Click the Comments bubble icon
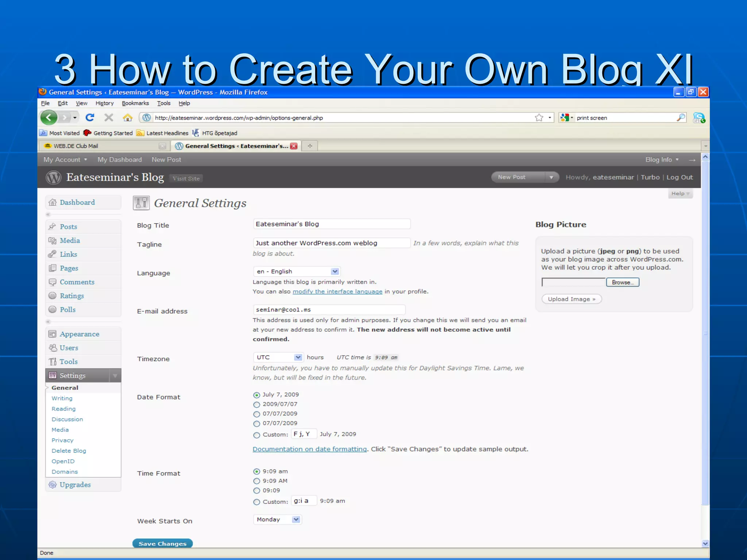 tap(53, 282)
